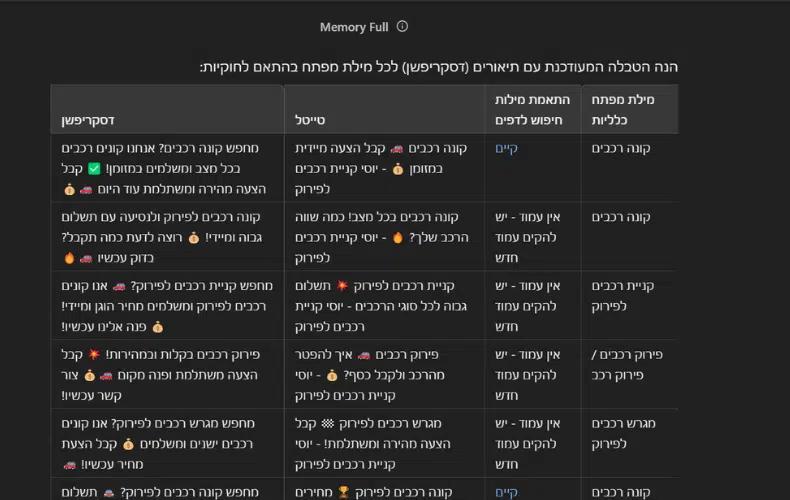The height and width of the screenshot is (500, 790).
Task: Click the description starting "מחפש קונה רכבים? אנחנו קונים"
Action: point(160,168)
